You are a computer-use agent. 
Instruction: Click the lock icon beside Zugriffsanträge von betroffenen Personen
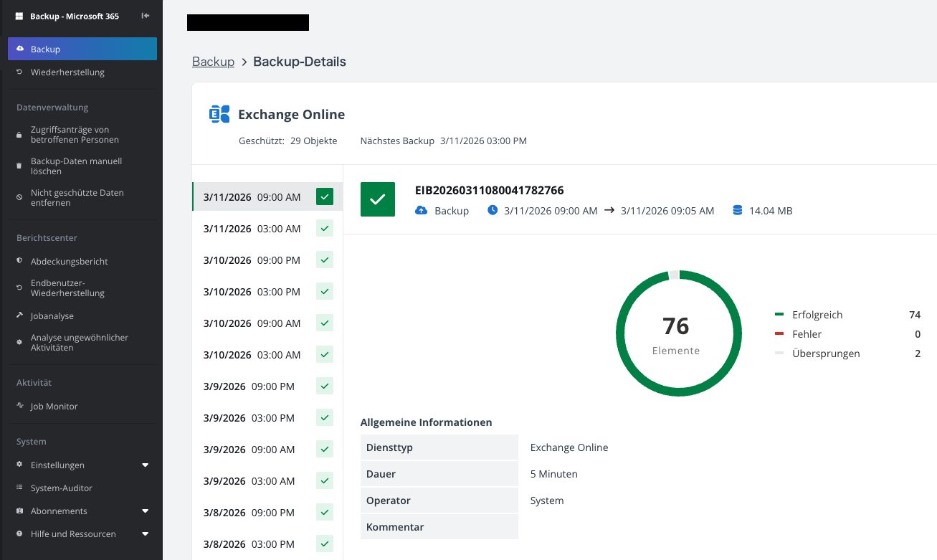click(20, 135)
